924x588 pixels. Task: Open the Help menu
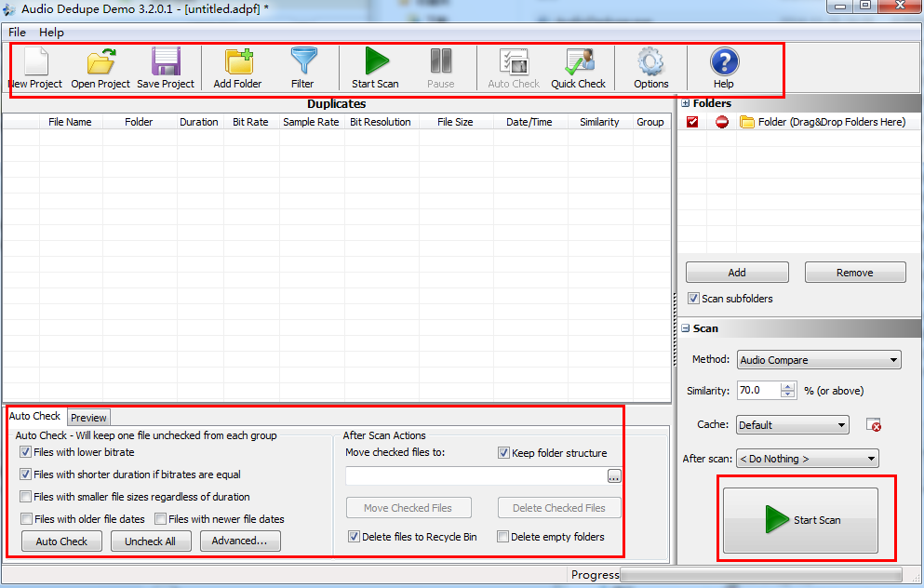click(x=52, y=33)
